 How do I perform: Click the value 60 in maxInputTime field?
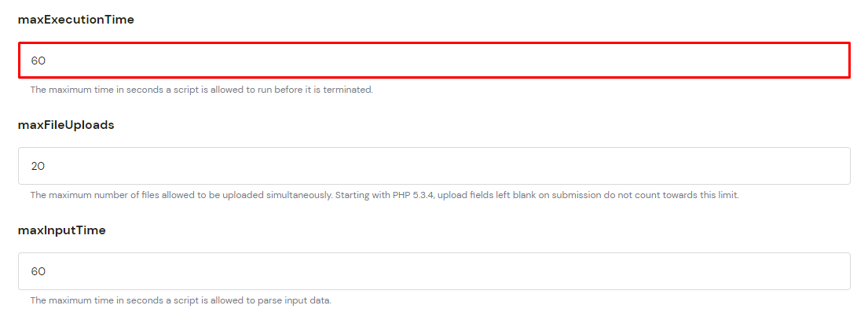coord(38,271)
